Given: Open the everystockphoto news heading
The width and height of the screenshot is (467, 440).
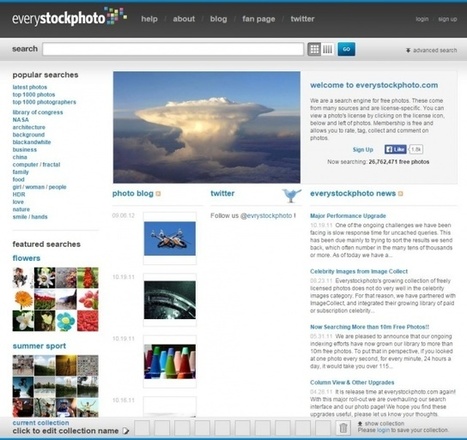Looking at the screenshot, I should pyautogui.click(x=353, y=193).
